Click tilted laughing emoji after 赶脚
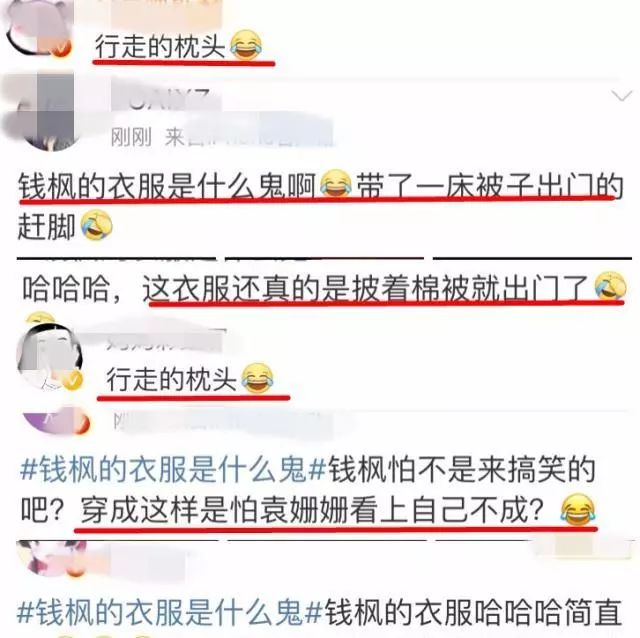Image resolution: width=640 pixels, height=638 pixels. tap(96, 225)
